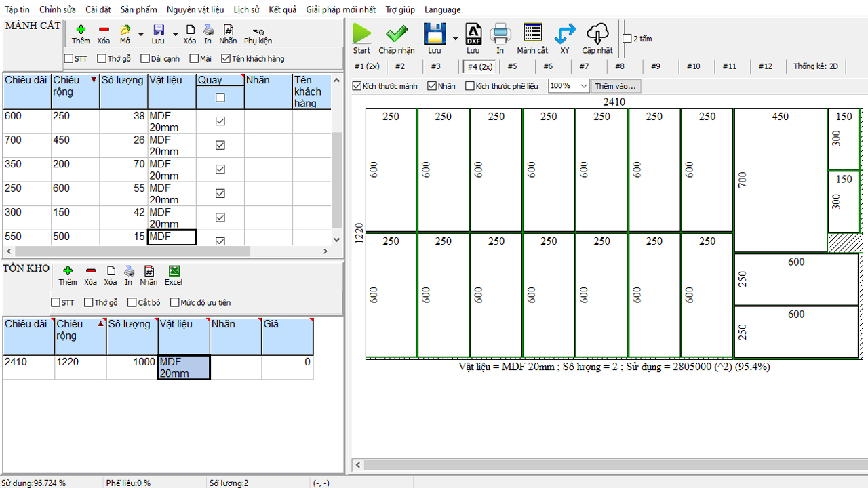Open the Thống kê: 2D tab
Screen dimensions: 868x488
816,66
